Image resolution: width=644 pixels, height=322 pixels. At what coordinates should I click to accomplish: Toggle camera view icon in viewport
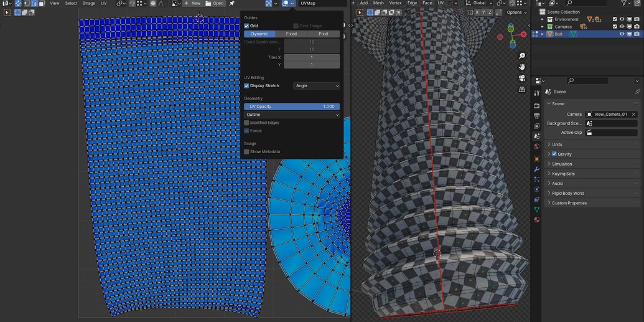(x=521, y=78)
